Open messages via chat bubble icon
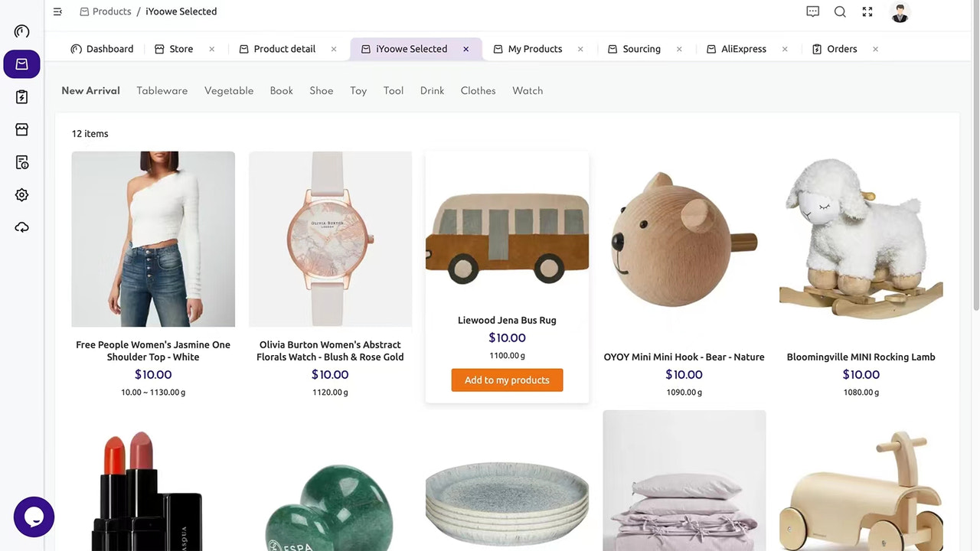 [812, 11]
